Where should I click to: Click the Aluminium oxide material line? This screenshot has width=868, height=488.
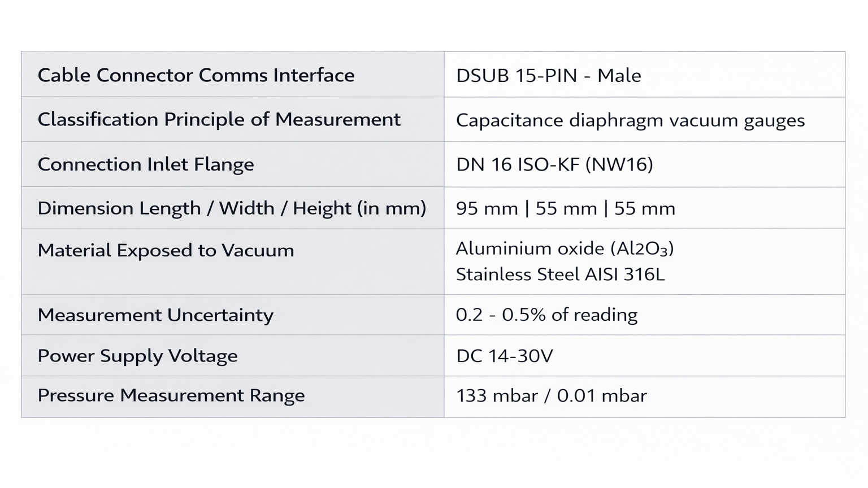click(x=565, y=249)
